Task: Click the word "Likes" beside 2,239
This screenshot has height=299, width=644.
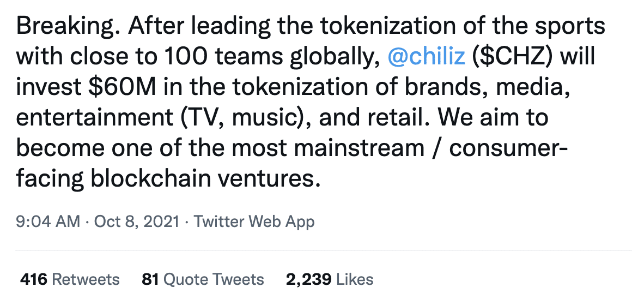Action: click(355, 280)
